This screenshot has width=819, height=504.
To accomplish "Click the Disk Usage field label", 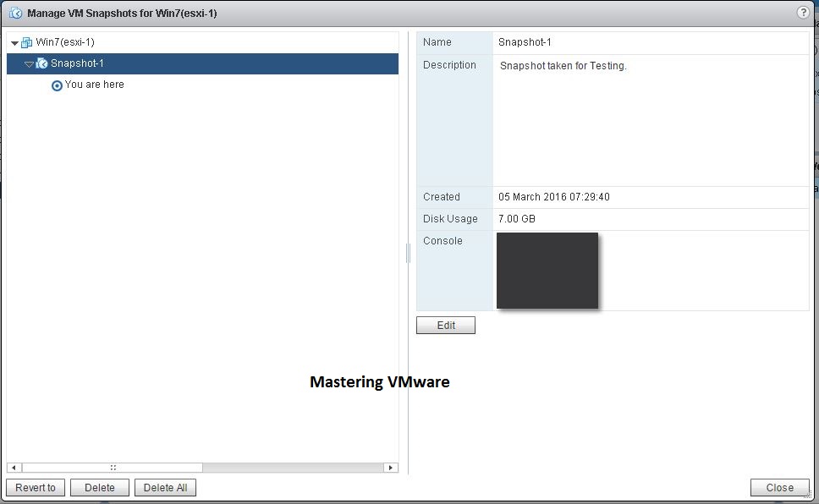I will coord(450,219).
